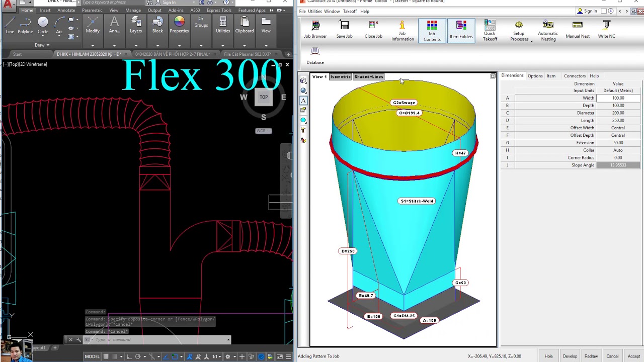
Task: Click the Redraw button
Action: pos(591,356)
